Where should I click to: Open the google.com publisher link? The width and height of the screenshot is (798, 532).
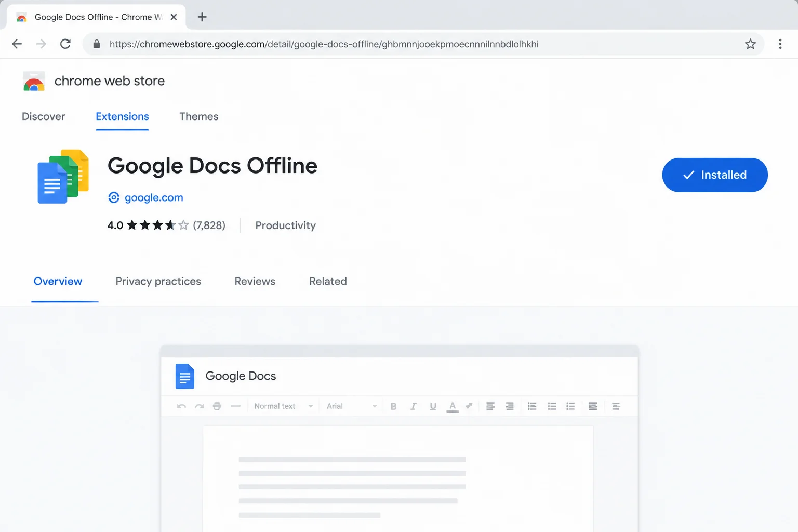pyautogui.click(x=154, y=197)
